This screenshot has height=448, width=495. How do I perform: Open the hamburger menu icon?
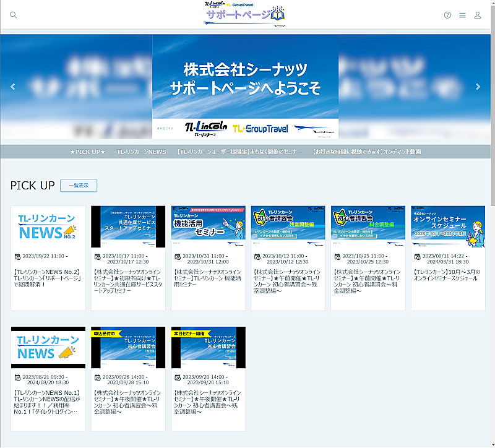point(462,15)
